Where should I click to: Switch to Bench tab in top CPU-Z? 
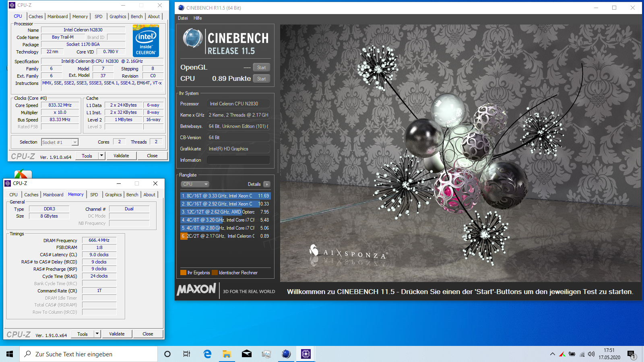tap(137, 16)
